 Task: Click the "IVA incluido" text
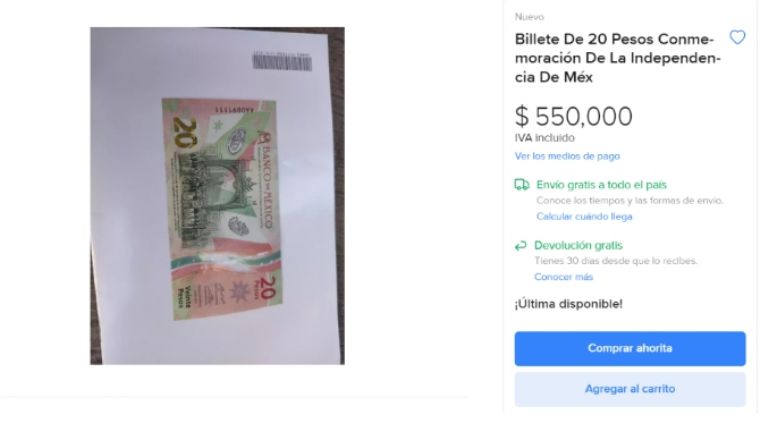(x=544, y=138)
